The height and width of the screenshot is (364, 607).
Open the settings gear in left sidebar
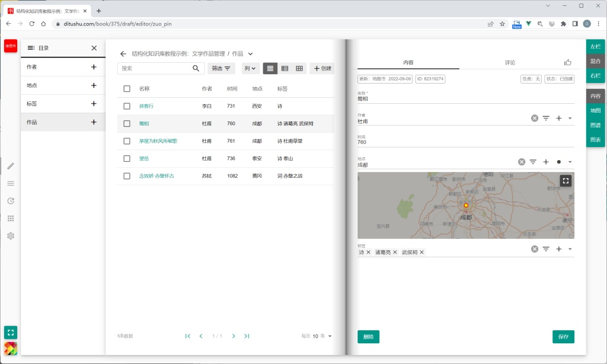click(x=11, y=236)
